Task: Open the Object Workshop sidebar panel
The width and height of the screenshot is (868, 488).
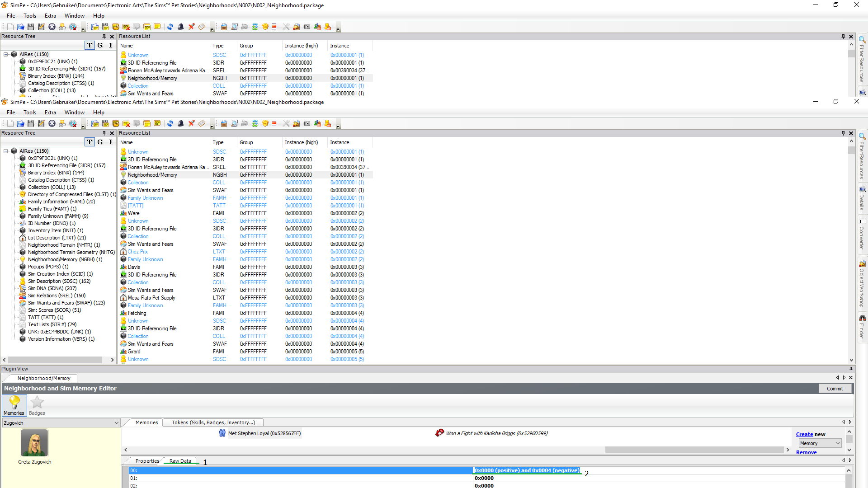Action: click(862, 285)
